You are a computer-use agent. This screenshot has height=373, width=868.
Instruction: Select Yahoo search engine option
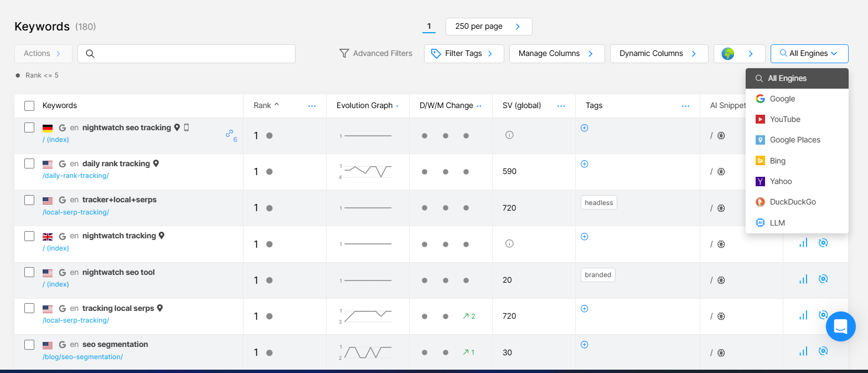(x=797, y=181)
